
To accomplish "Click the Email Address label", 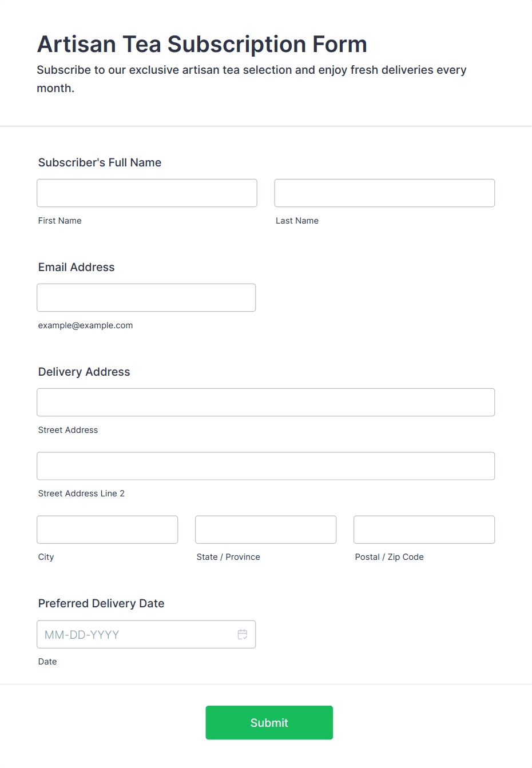I will click(76, 267).
